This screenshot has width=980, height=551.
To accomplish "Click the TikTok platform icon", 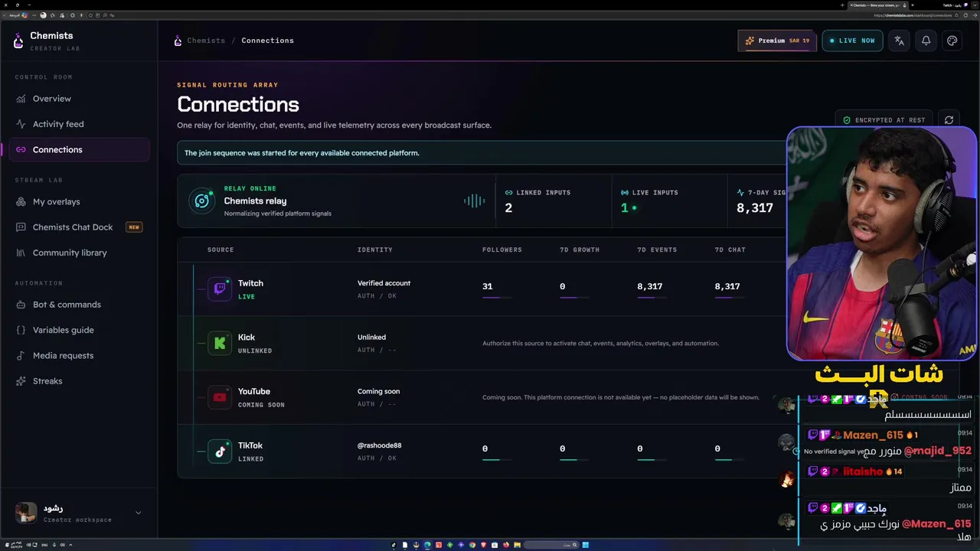I will pyautogui.click(x=220, y=452).
